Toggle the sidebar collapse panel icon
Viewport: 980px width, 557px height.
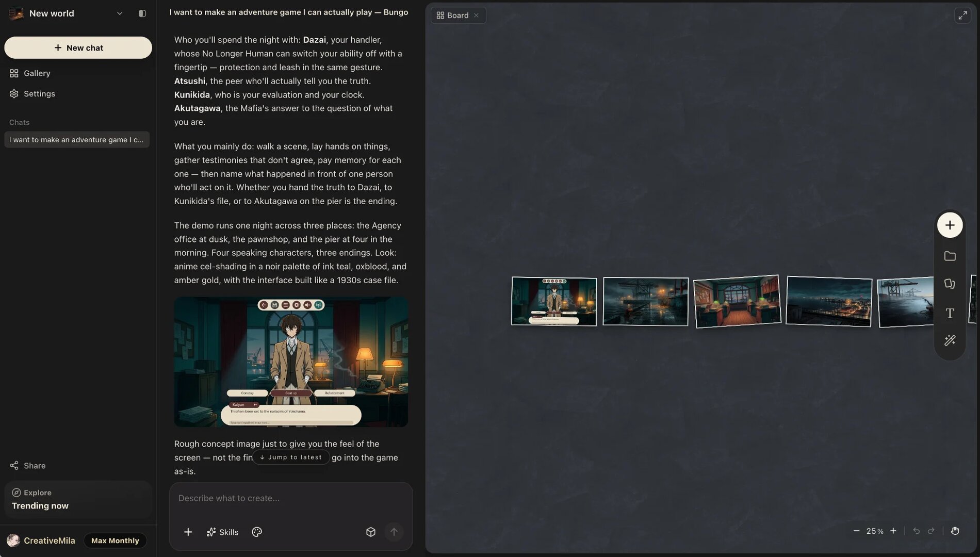click(x=142, y=13)
